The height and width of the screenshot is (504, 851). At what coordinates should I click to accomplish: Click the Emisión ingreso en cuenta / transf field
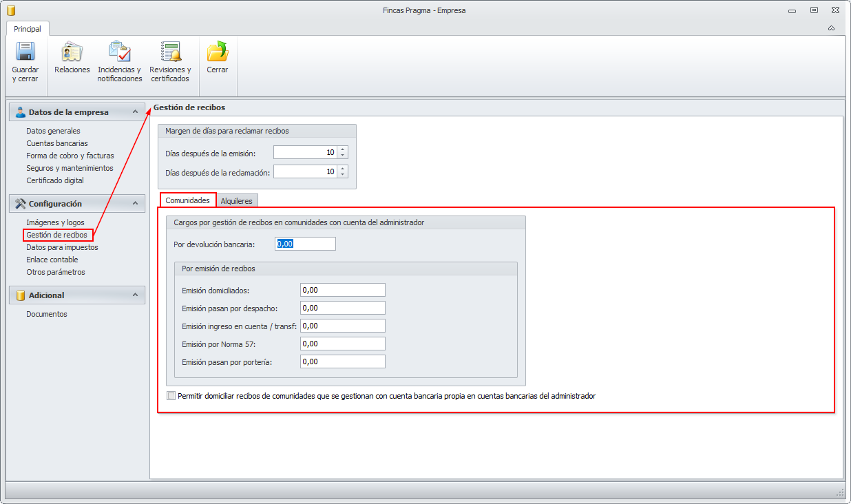pos(343,326)
